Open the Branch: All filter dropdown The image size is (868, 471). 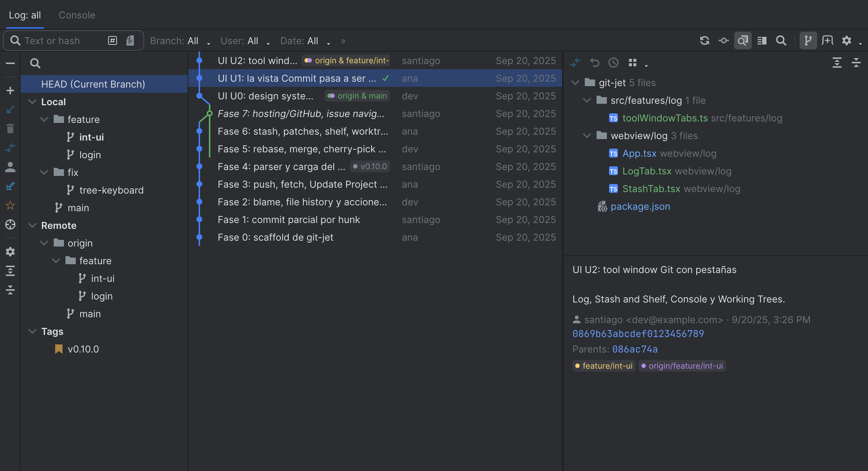[180, 41]
